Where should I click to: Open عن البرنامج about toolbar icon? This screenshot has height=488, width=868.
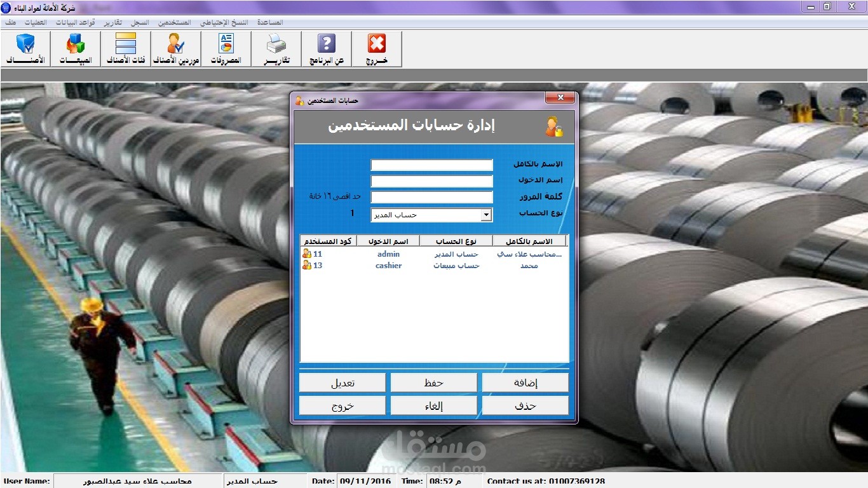click(327, 49)
